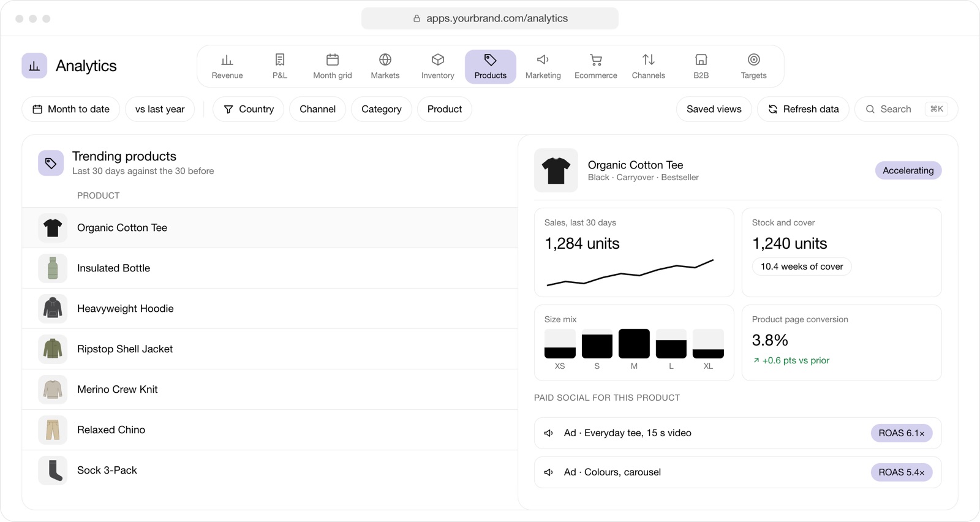Click the Analytics bar chart logo icon

(34, 66)
